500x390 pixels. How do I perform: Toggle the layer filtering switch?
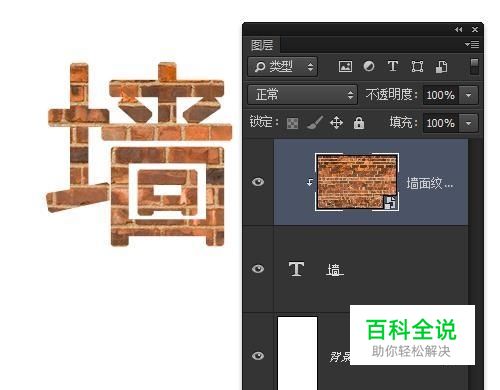coord(474,66)
